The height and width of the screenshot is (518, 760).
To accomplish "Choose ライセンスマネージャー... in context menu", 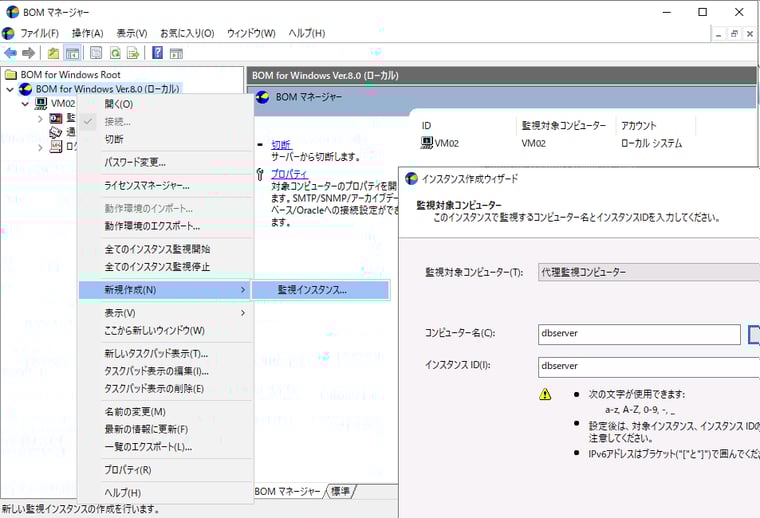I will [x=165, y=186].
